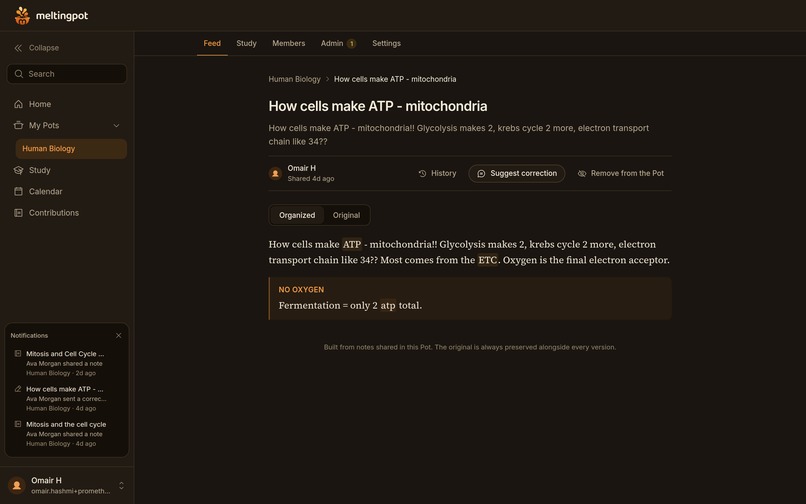Click the Study graduation cap icon

click(19, 170)
